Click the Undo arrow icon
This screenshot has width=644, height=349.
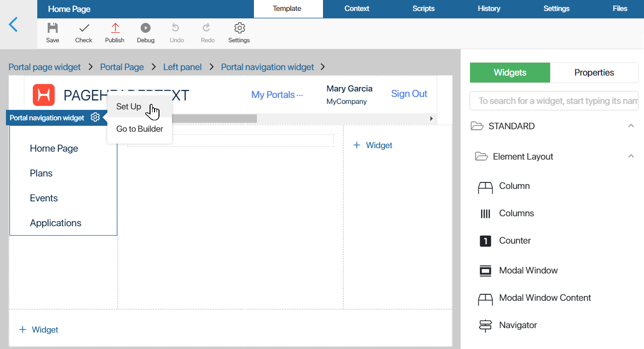tap(175, 28)
